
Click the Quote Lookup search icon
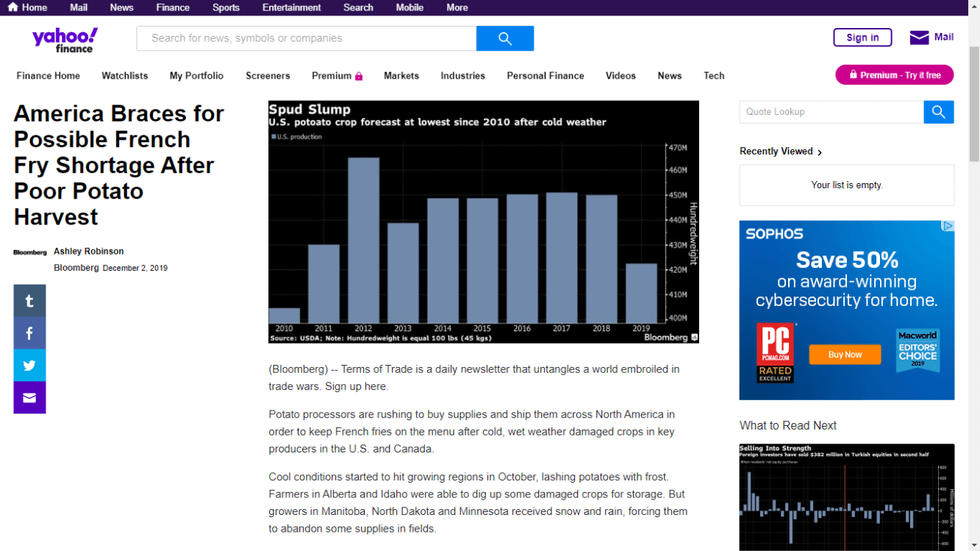tap(939, 112)
